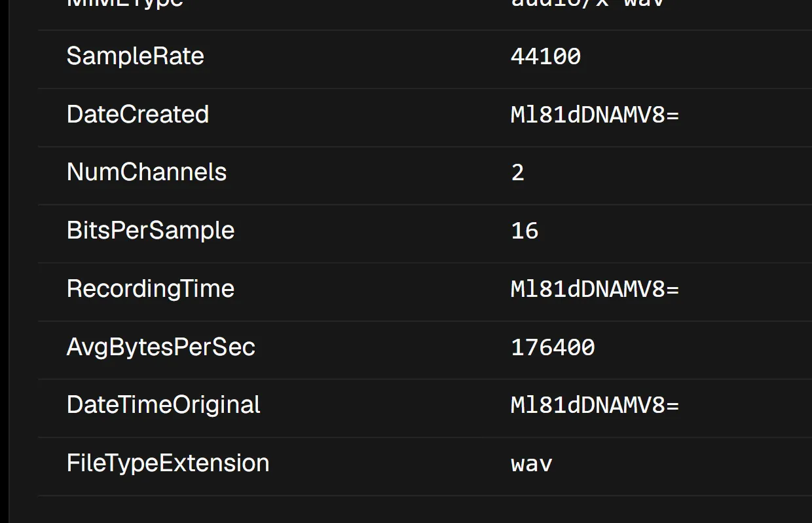This screenshot has height=523, width=812.
Task: Click the BitsPerSample field label
Action: 151,231
